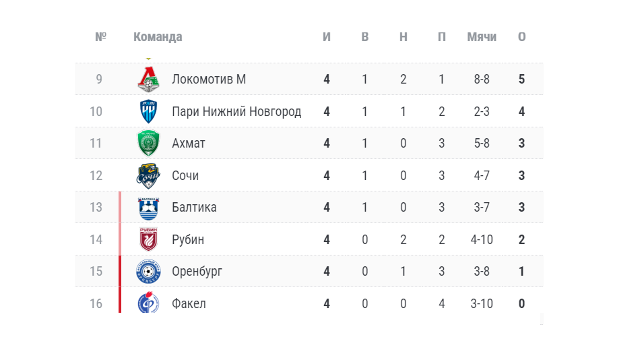Click the green Akhmat club logo
The image size is (644, 362).
coord(149,144)
